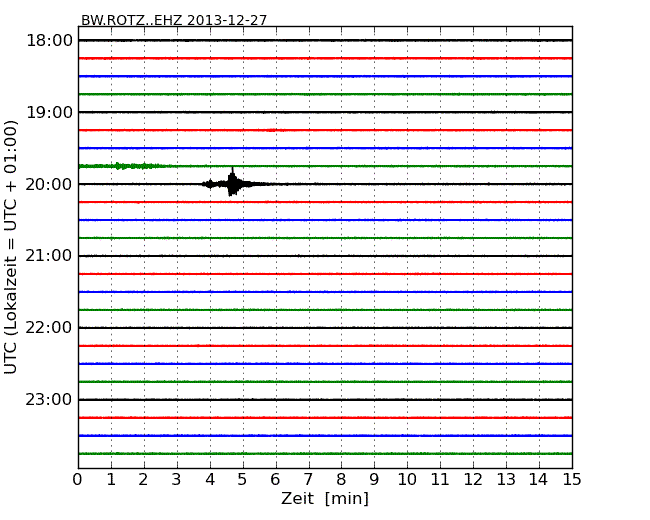Screen dimensions: 650x520
Task: Click the 21:00 time label
Action: [x=49, y=256]
